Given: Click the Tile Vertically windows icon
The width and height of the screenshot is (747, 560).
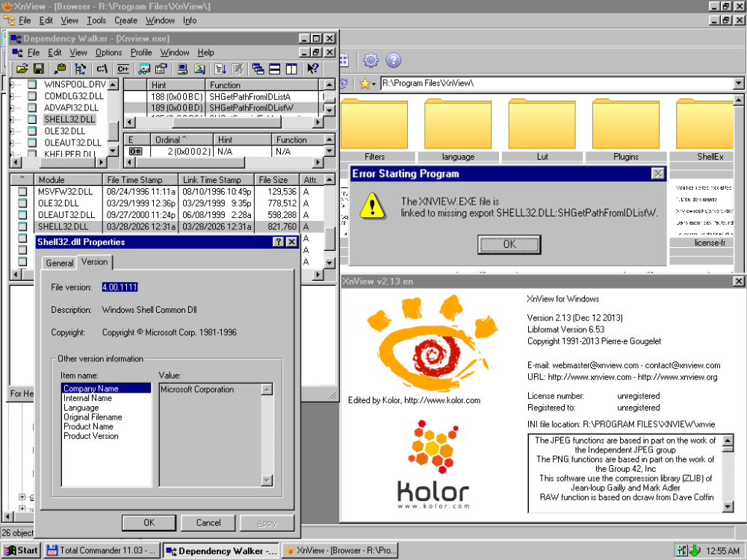Looking at the screenshot, I should (x=291, y=69).
